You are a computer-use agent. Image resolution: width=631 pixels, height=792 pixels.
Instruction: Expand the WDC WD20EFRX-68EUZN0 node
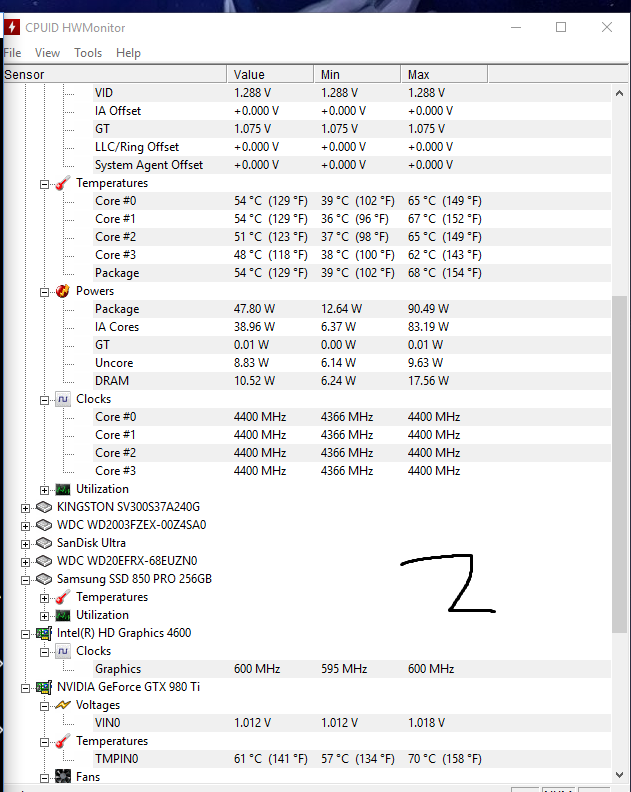(25, 562)
